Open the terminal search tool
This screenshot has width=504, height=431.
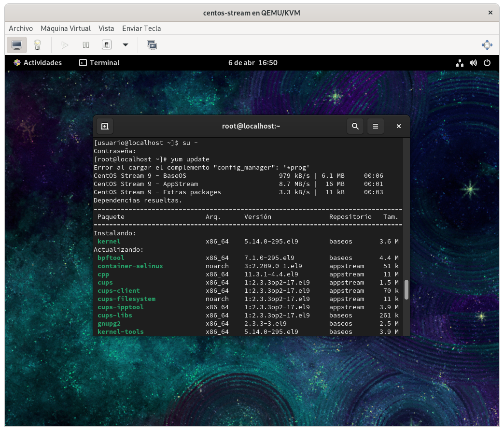(355, 126)
